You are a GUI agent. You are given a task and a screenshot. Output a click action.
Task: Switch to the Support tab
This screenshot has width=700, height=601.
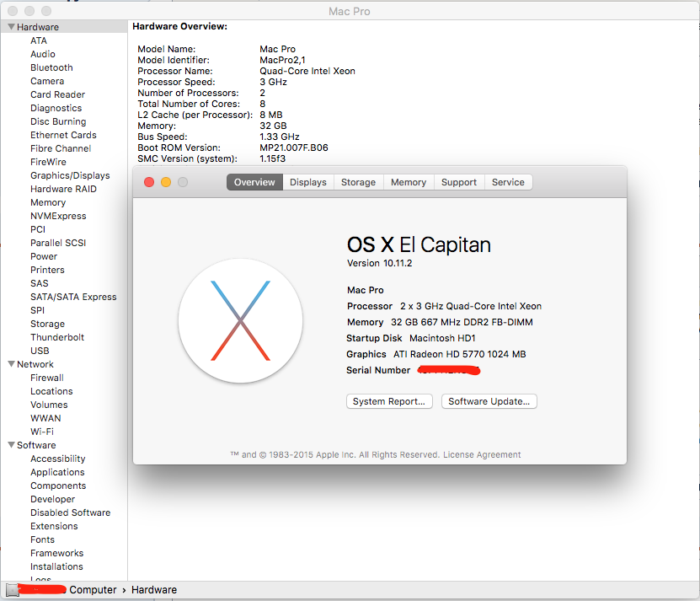click(459, 182)
